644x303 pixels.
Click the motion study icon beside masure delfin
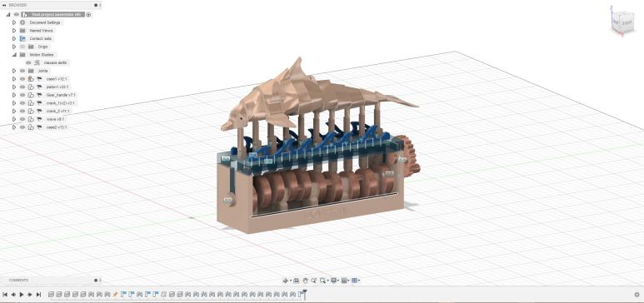click(x=37, y=62)
